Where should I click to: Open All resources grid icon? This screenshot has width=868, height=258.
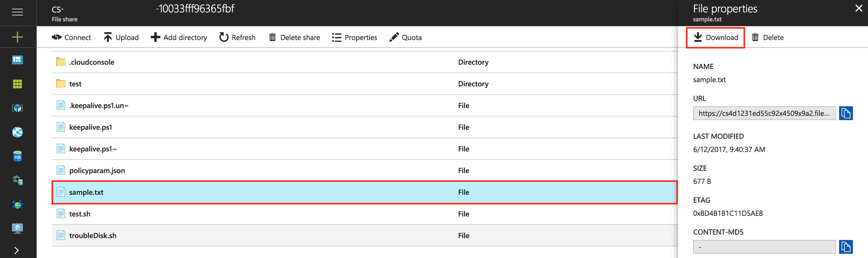pyautogui.click(x=17, y=84)
